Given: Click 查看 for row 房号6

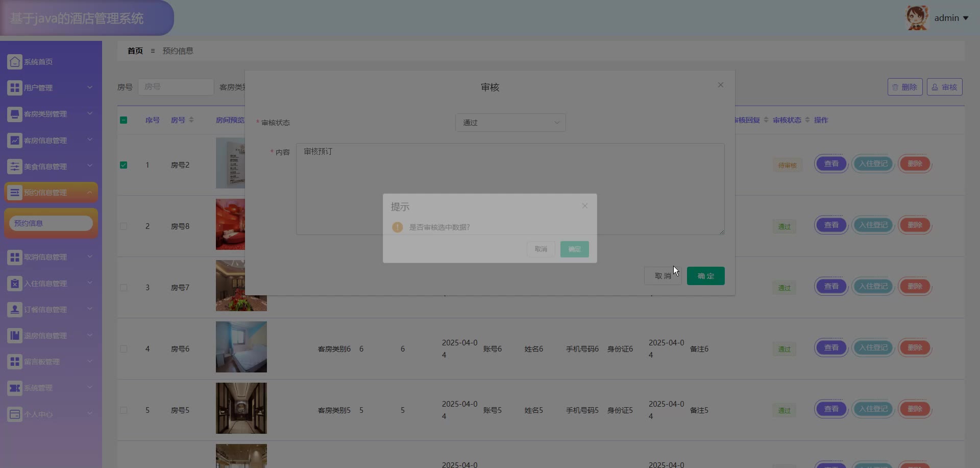Looking at the screenshot, I should pyautogui.click(x=831, y=348).
